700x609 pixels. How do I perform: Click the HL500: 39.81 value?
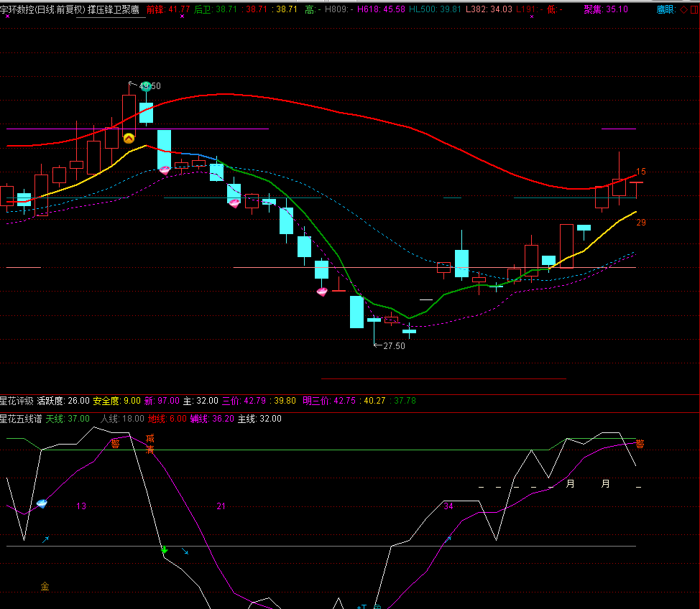tap(435, 9)
